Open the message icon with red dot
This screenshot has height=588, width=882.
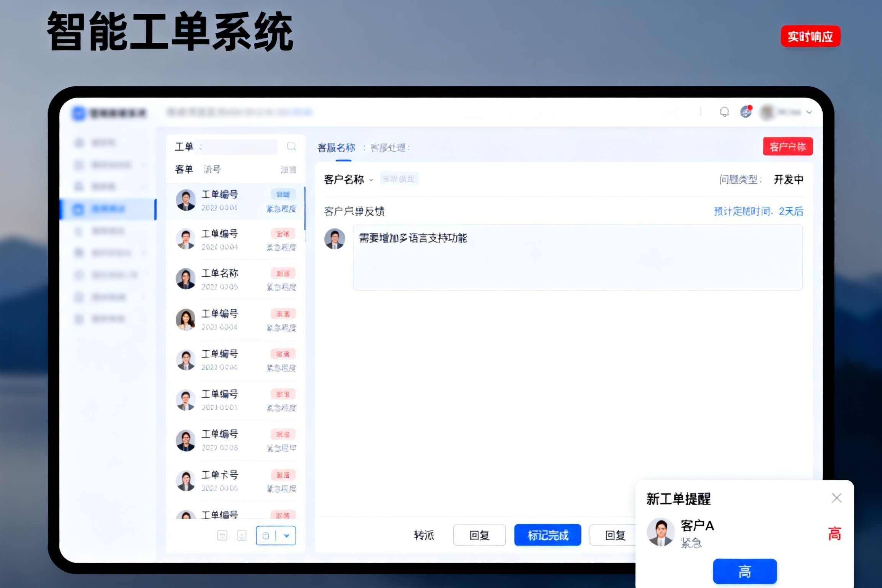746,112
